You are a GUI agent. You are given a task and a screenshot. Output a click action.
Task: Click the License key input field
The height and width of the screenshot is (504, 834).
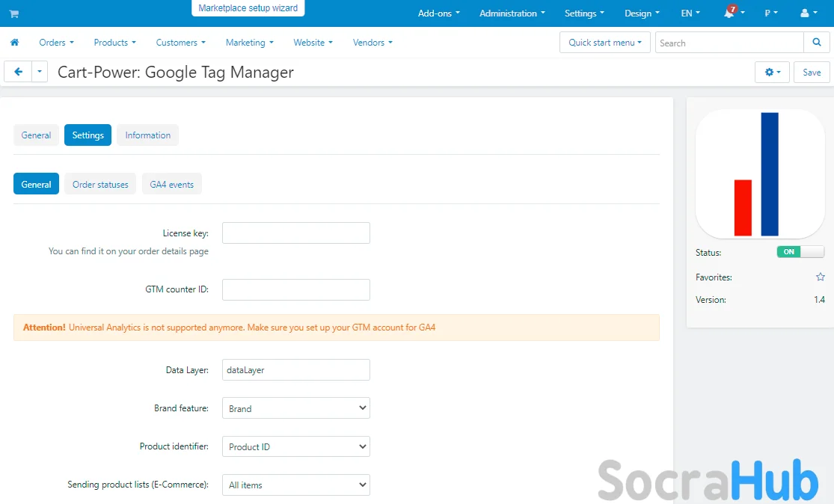[295, 233]
